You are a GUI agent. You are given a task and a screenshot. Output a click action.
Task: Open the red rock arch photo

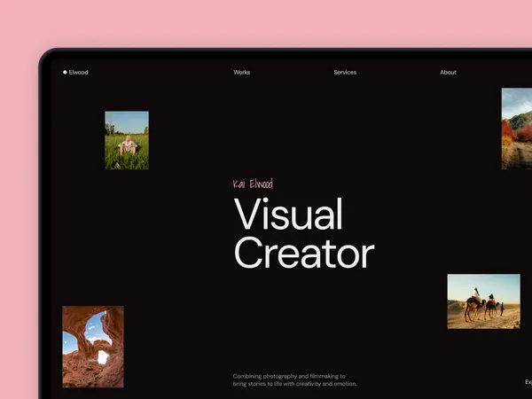click(93, 347)
